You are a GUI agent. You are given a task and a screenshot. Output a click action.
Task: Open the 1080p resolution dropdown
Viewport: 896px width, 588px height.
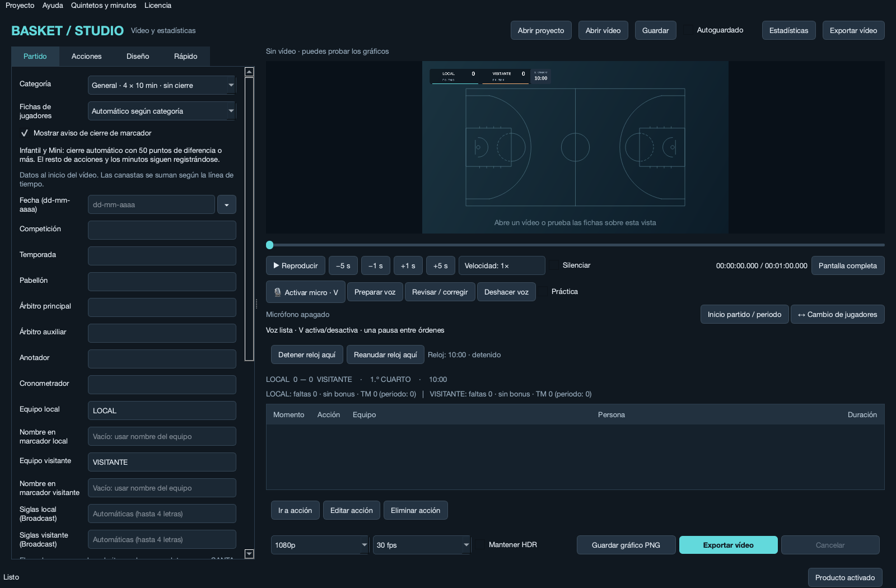(x=320, y=545)
